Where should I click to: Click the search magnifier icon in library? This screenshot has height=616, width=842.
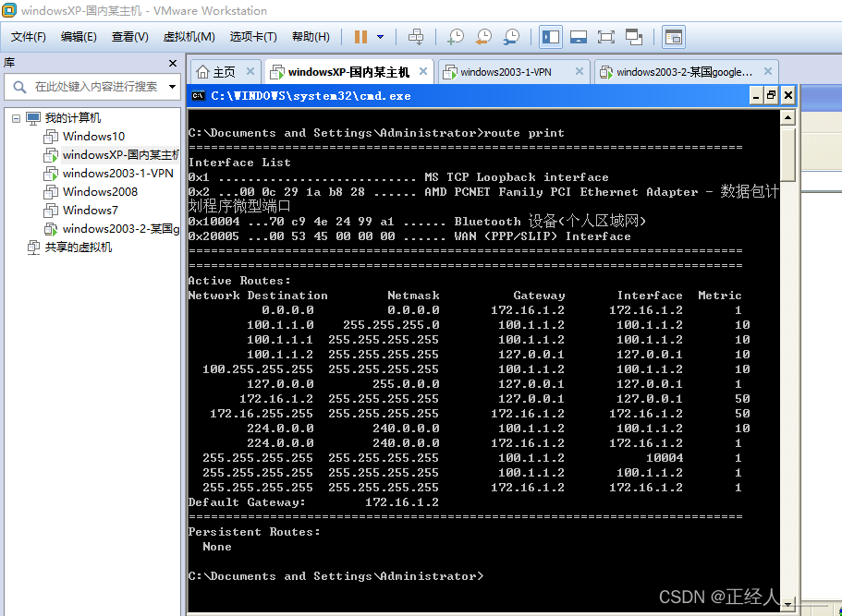click(19, 87)
